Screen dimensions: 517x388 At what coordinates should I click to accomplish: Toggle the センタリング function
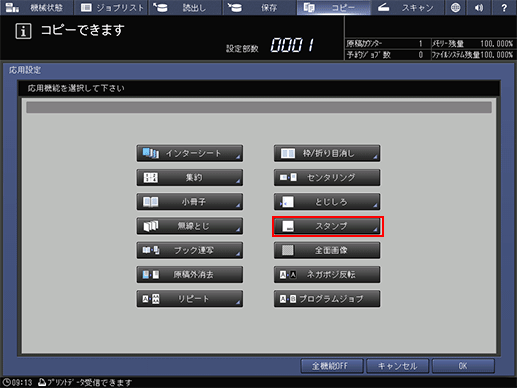[x=327, y=178]
